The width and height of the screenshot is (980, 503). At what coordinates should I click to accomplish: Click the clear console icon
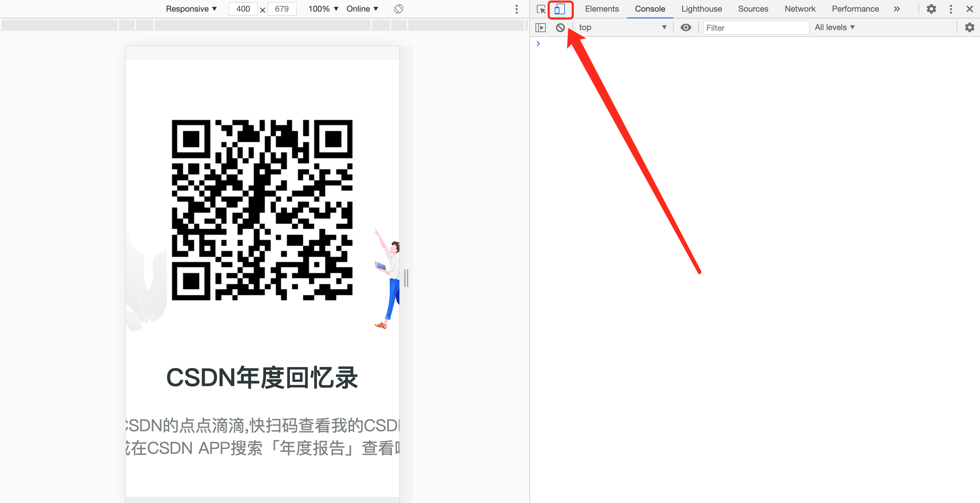tap(560, 27)
